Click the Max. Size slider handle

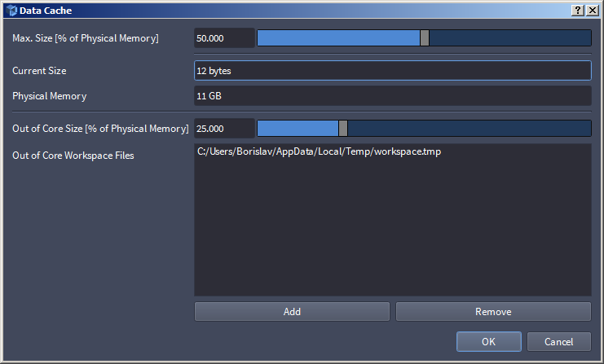tap(425, 38)
